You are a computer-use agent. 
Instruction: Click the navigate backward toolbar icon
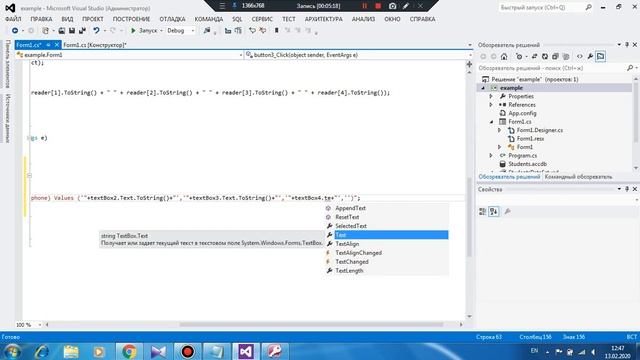coord(15,31)
